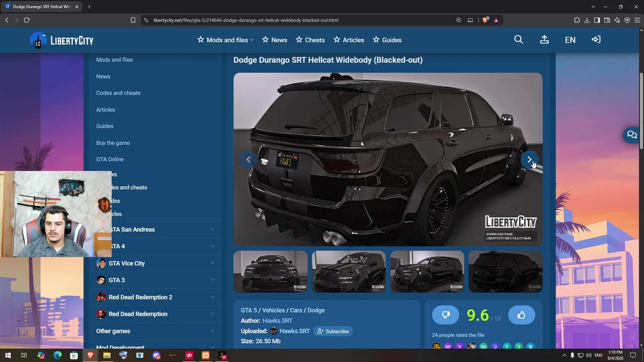Viewport: 644px width, 362px height.
Task: Expand the Other games section
Action: coord(155,331)
